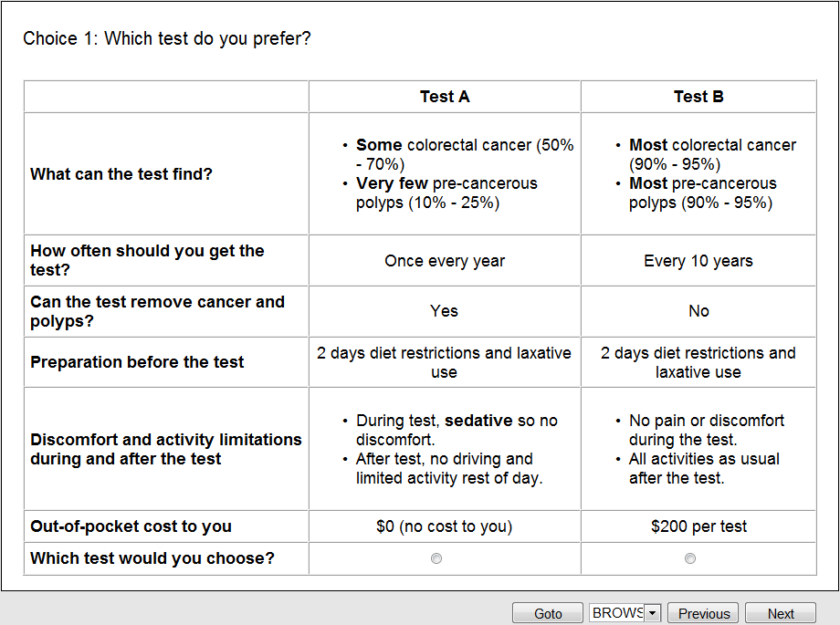Image resolution: width=840 pixels, height=625 pixels.
Task: Click the Test B column header
Action: (698, 97)
